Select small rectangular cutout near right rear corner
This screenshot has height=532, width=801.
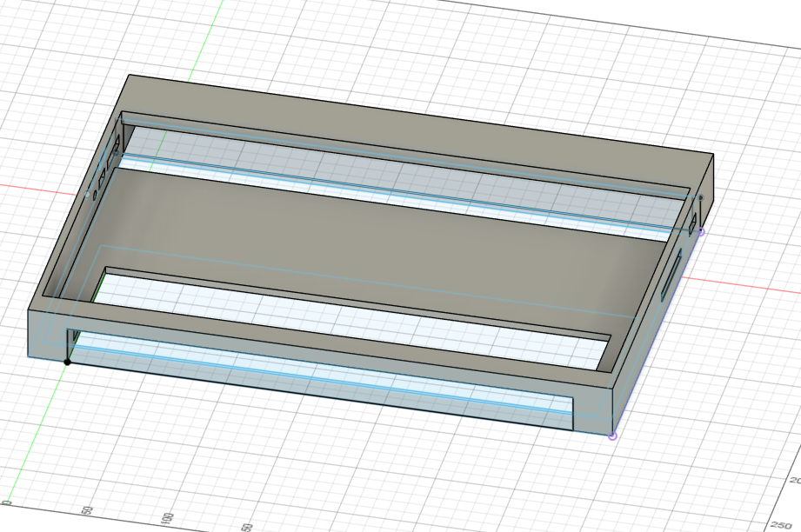coord(693,226)
